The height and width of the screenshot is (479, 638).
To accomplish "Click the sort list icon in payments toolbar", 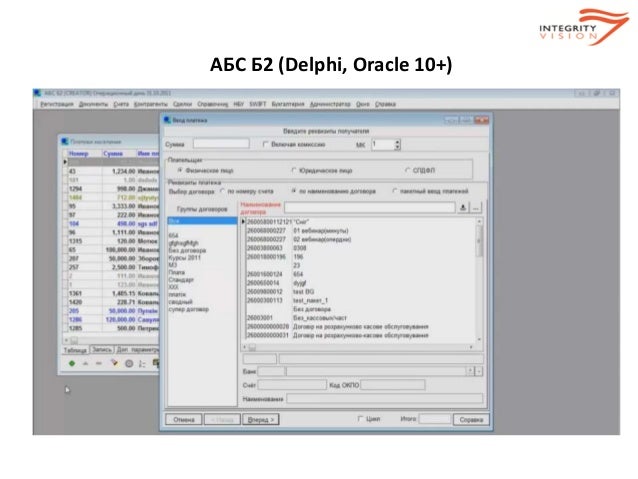I will pos(142,364).
